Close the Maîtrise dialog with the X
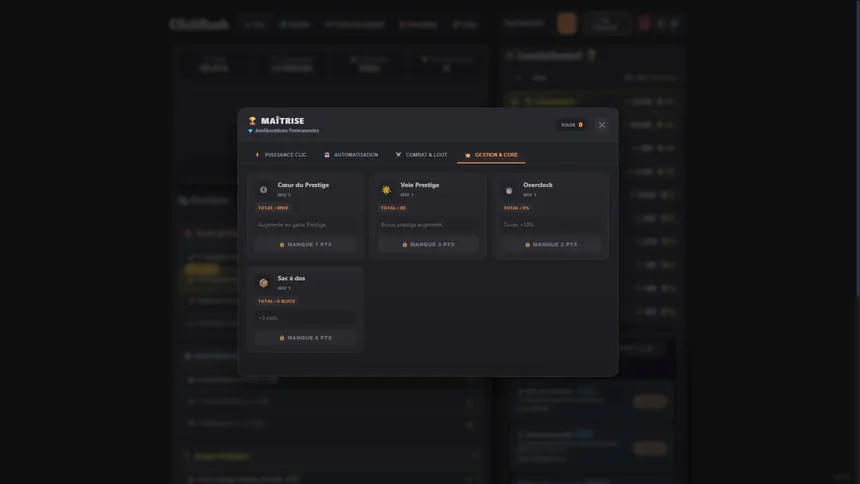Image resolution: width=860 pixels, height=484 pixels. pos(601,125)
